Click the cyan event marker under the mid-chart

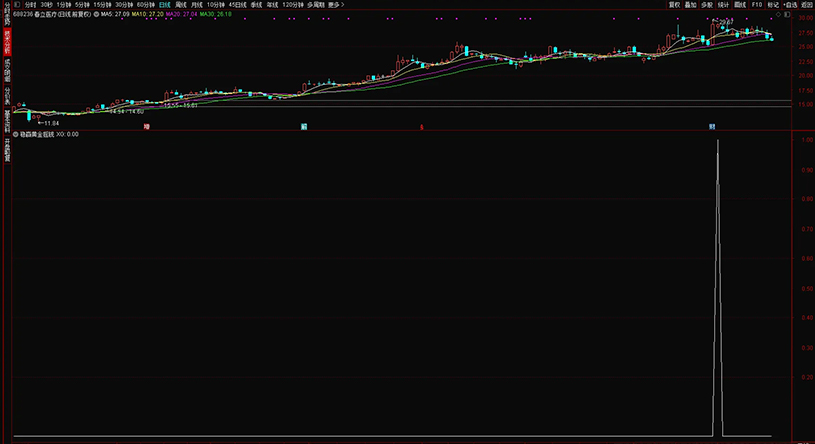[x=304, y=127]
